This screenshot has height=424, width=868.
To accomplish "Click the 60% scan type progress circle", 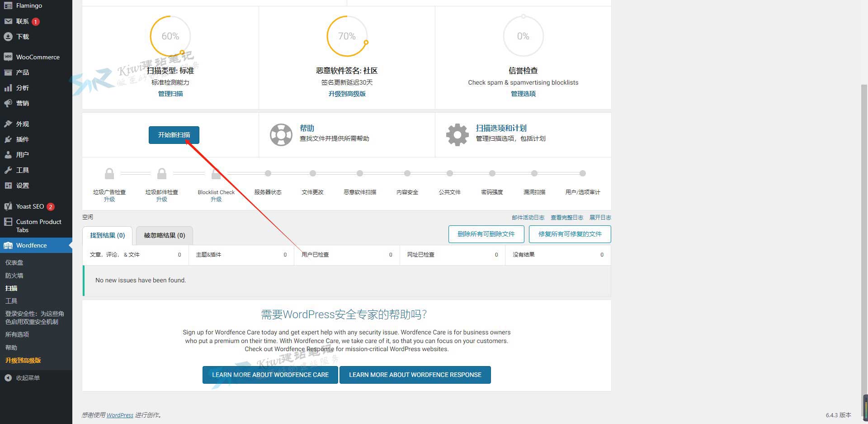I will click(x=170, y=36).
